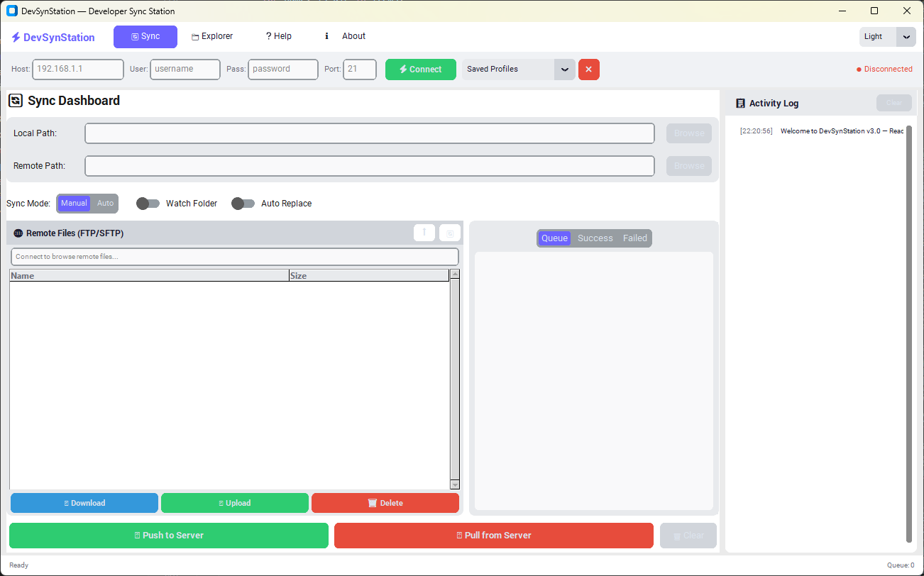Open the Explorer section
The image size is (924, 576).
(x=211, y=36)
